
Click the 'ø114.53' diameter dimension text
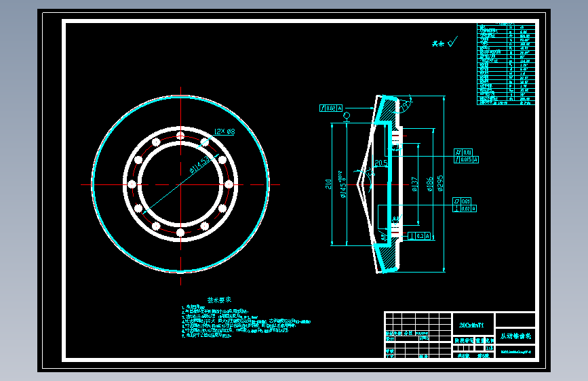click(x=200, y=165)
